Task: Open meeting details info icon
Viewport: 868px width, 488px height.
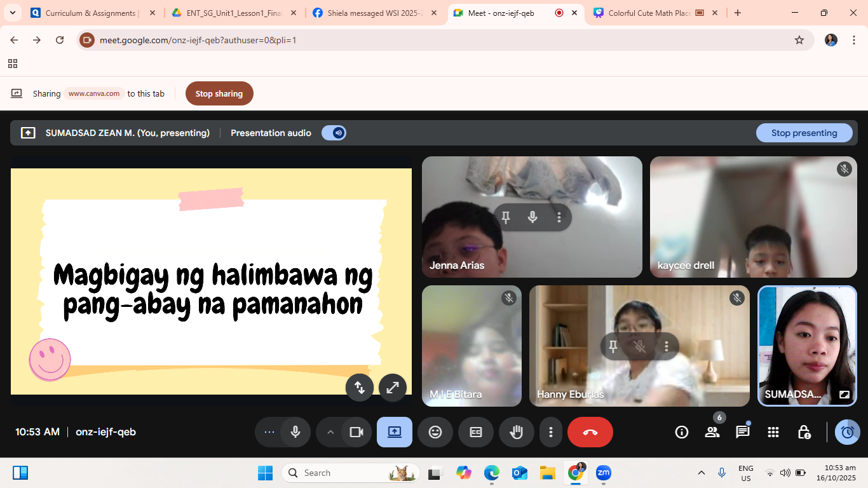Action: tap(682, 432)
